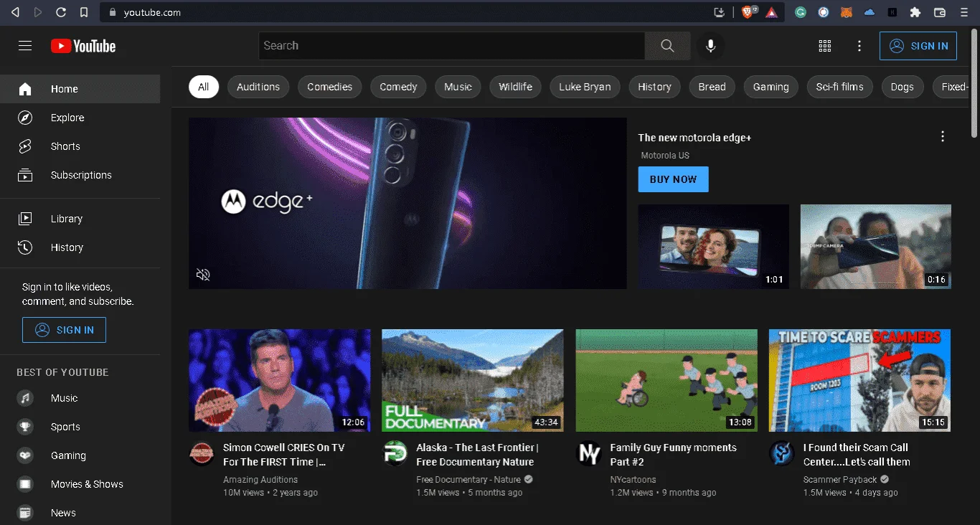Open Library in the sidebar
This screenshot has height=525, width=980.
(x=80, y=219)
